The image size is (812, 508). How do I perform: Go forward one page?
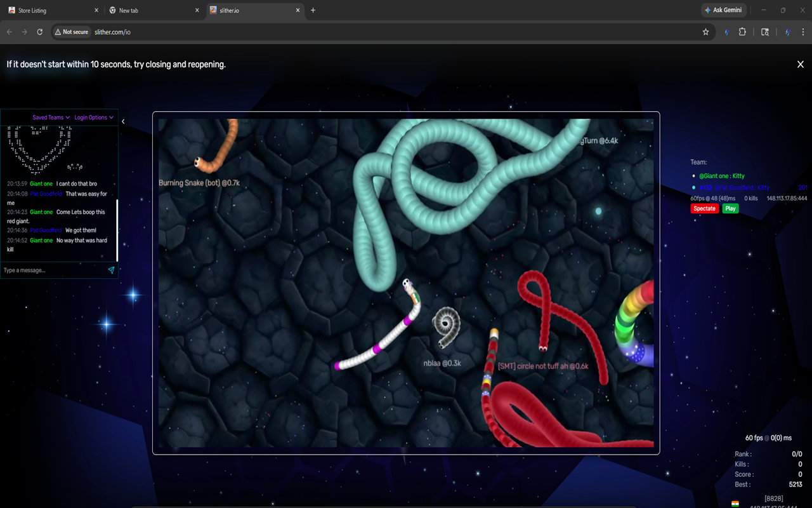[25, 32]
